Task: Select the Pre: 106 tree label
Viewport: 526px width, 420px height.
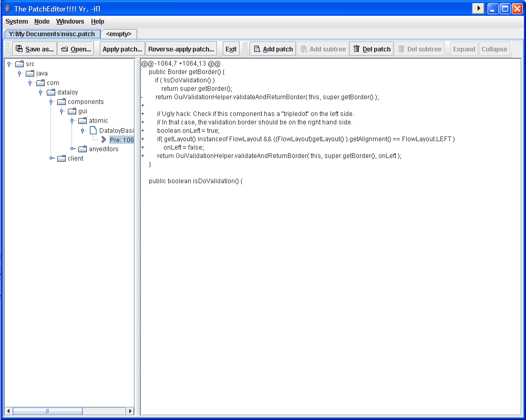Action: click(121, 140)
